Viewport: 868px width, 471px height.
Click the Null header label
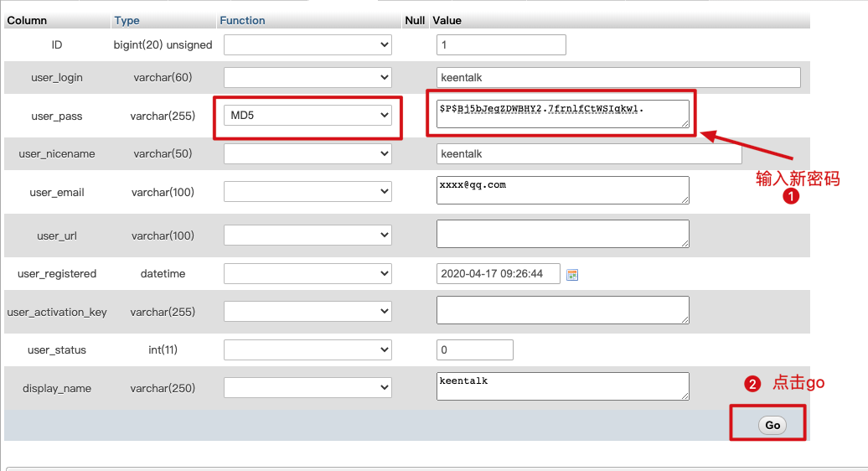[x=415, y=20]
